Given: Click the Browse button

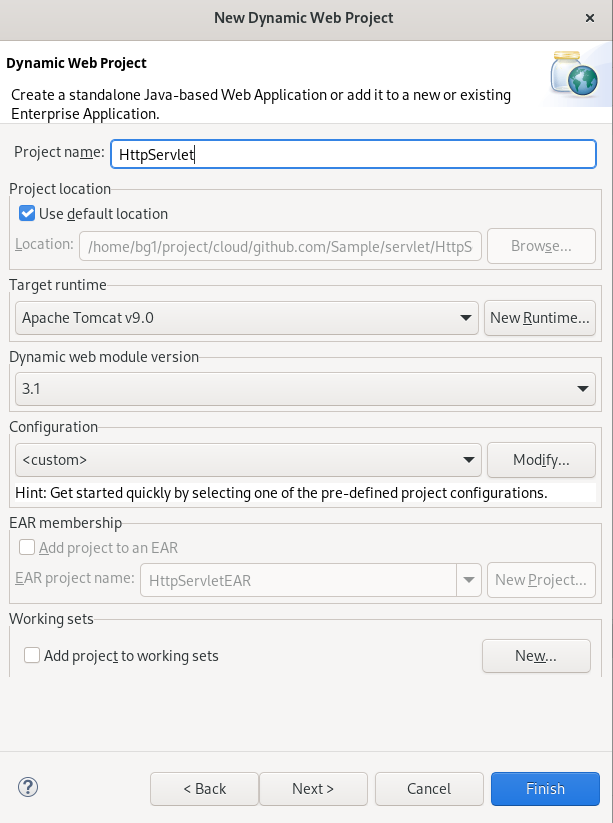Looking at the screenshot, I should pyautogui.click(x=541, y=246).
